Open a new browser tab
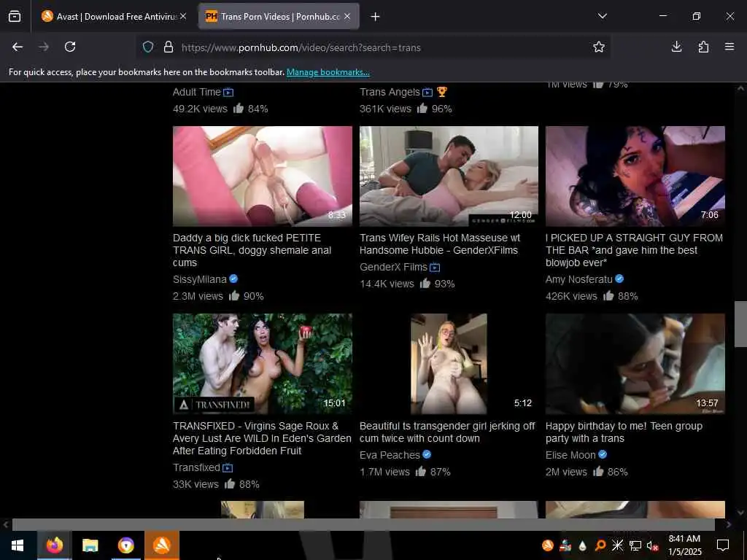 [376, 17]
